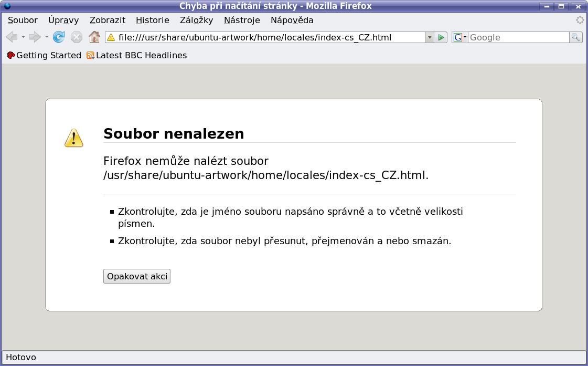This screenshot has width=588, height=366.
Task: Minimize the Firefox window
Action: point(547,6)
